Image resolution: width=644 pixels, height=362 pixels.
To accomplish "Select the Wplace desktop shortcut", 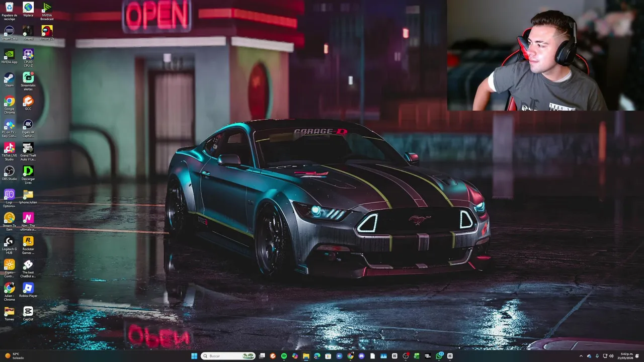I will [x=28, y=10].
